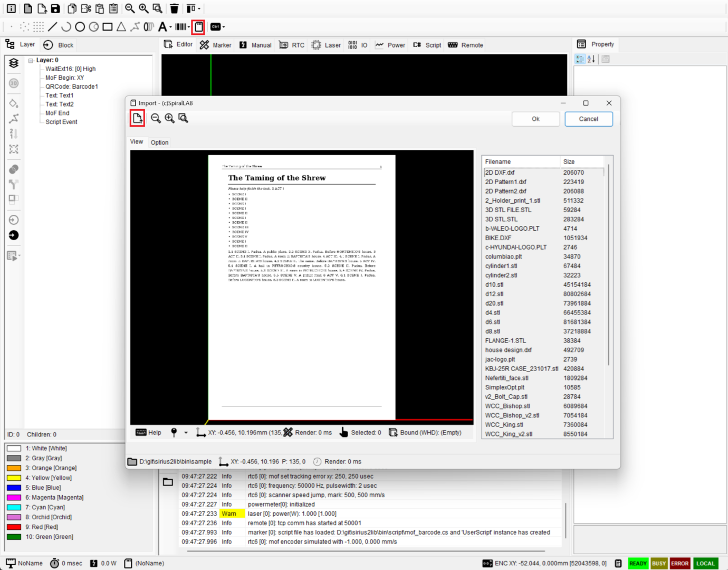Fit zoom in the Import dialog toolbar

pyautogui.click(x=183, y=118)
